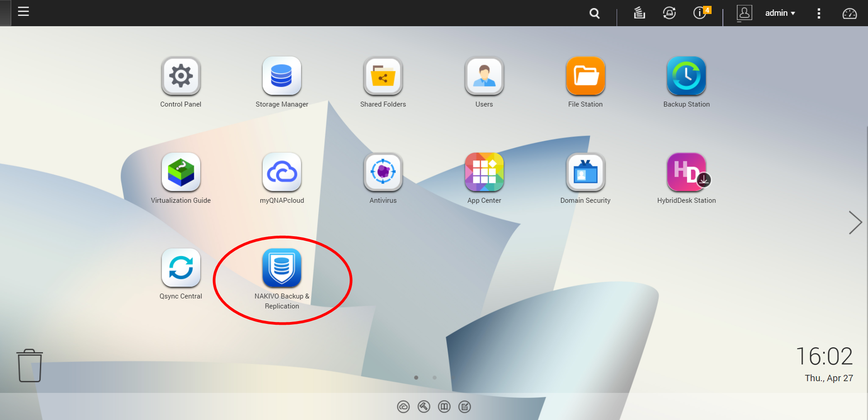This screenshot has height=420, width=868.
Task: Open myQNAPcloud app
Action: (x=282, y=173)
